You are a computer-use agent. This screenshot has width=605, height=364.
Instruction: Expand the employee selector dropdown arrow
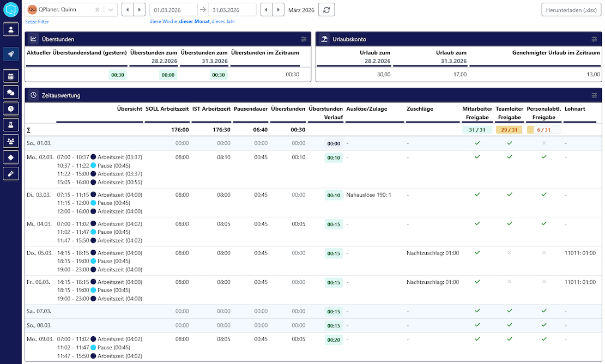coord(111,10)
